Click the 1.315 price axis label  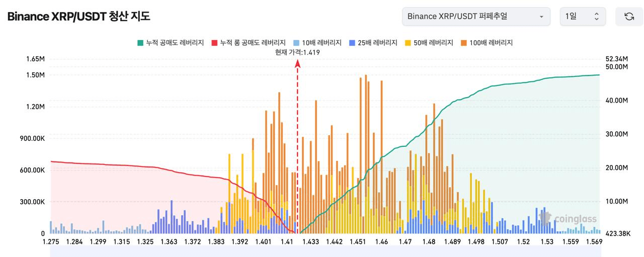click(122, 242)
